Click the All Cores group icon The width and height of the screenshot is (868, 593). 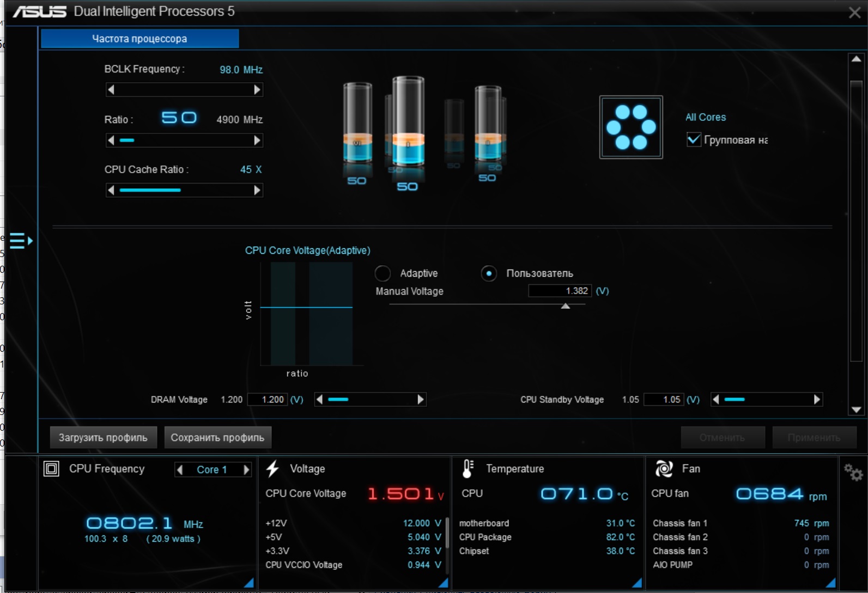tap(631, 127)
